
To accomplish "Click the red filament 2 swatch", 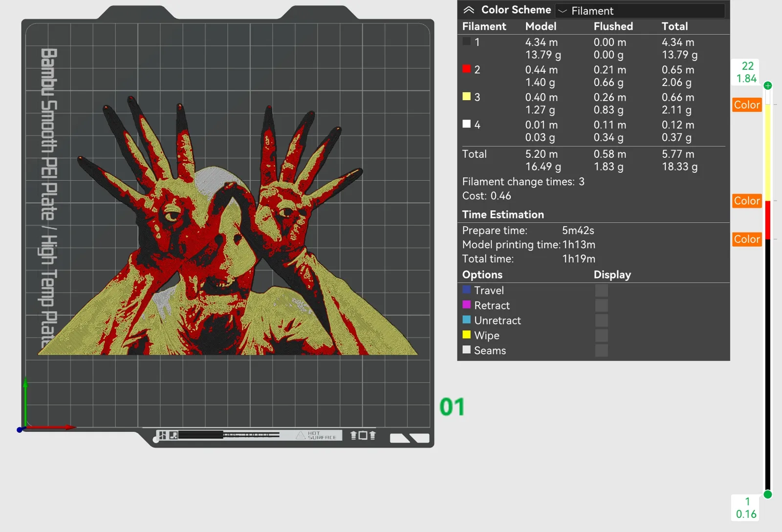I will click(x=467, y=69).
